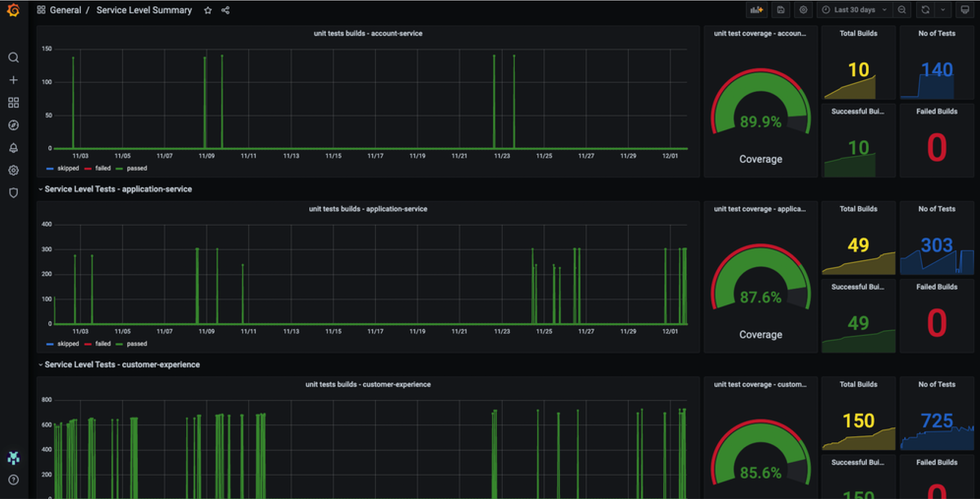The width and height of the screenshot is (980, 499).
Task: Open unit tests builds - customer-experience panel title
Action: tap(368, 384)
